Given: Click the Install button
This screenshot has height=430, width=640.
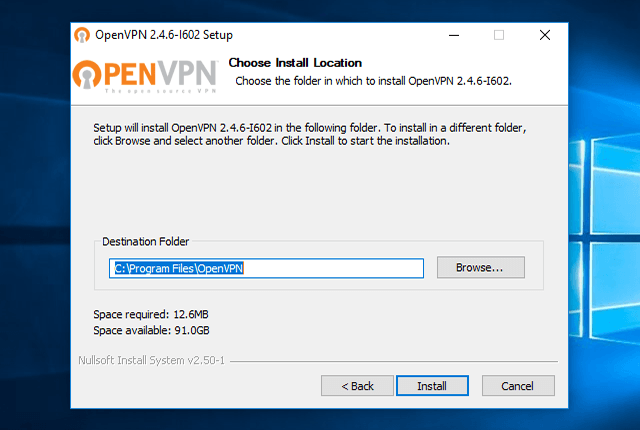Looking at the screenshot, I should point(432,386).
